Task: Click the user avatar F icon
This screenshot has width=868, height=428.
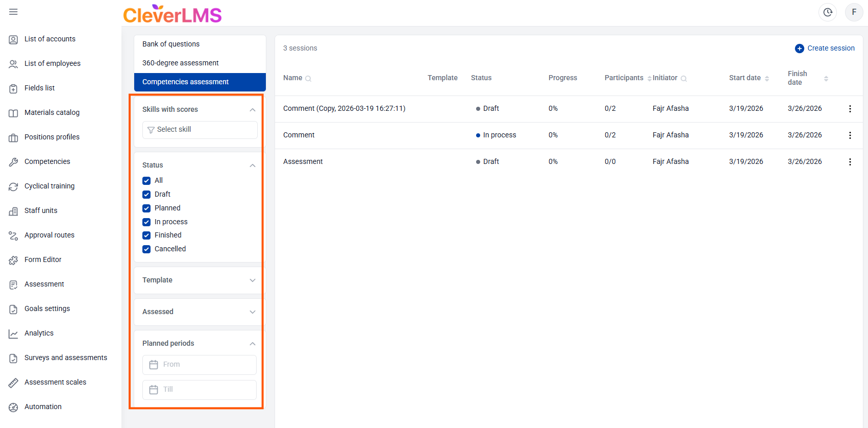Action: coord(854,12)
